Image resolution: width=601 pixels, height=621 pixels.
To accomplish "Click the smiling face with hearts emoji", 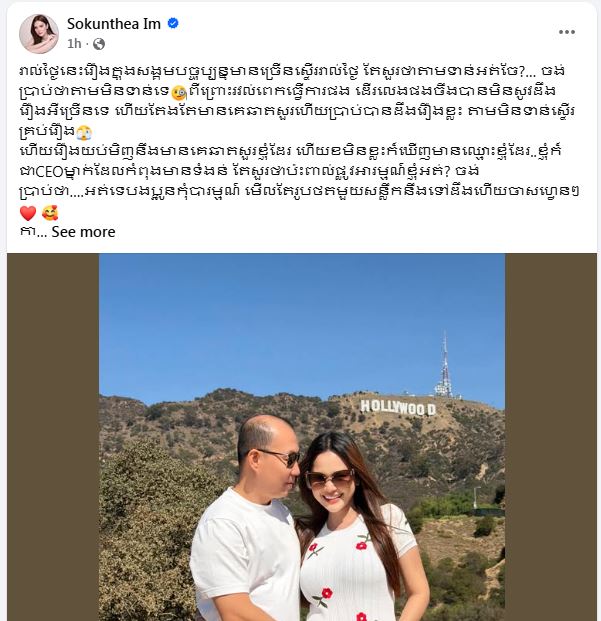I will (x=50, y=213).
